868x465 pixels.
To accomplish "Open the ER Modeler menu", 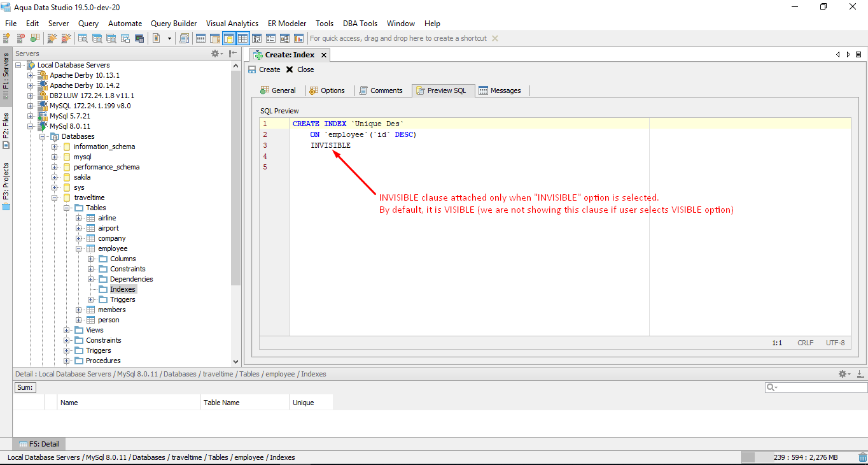I will [287, 24].
